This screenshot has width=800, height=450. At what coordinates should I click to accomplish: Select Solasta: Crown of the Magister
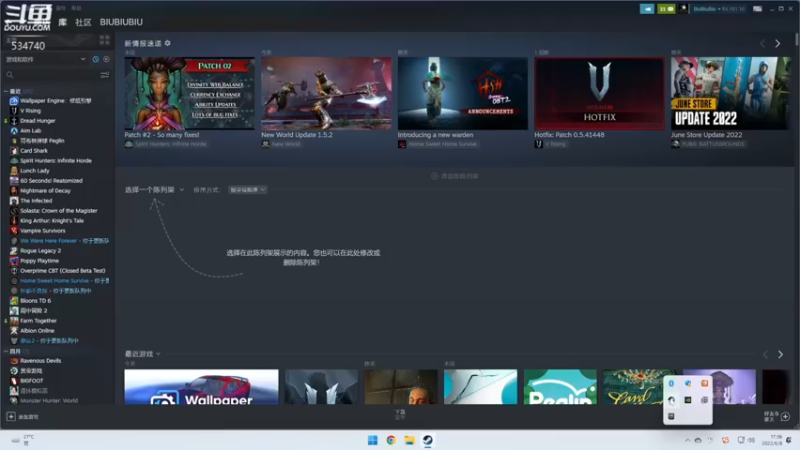[59, 211]
